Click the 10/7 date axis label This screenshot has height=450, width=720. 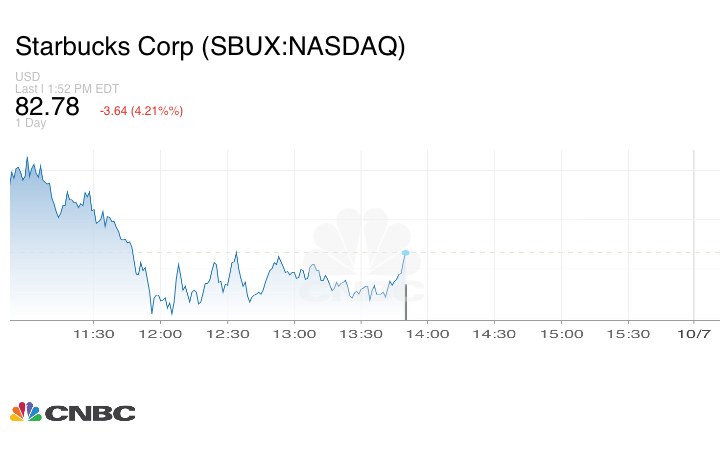pos(694,334)
